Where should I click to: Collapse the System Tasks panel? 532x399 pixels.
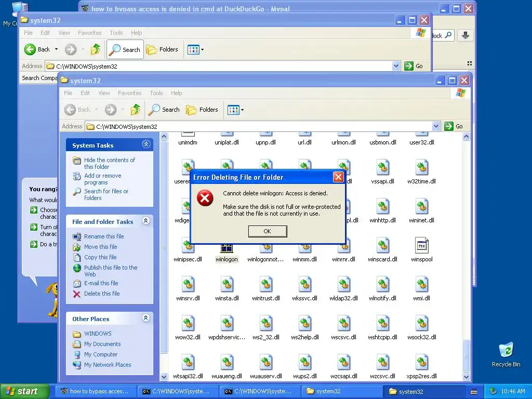[146, 144]
